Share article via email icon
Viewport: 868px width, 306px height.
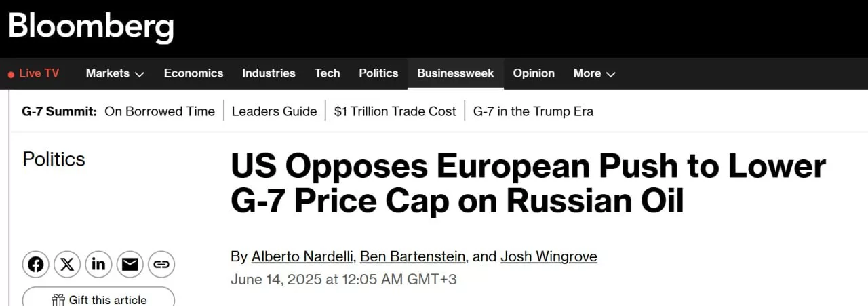pos(130,264)
